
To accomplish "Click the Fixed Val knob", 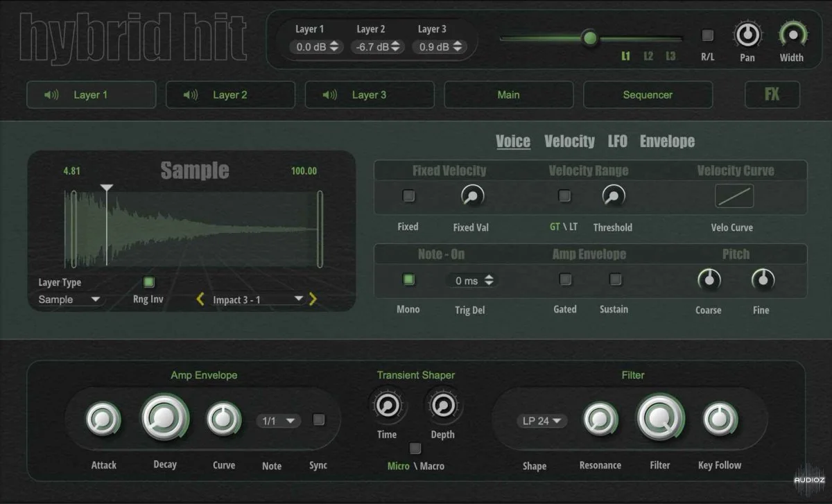I will point(472,197).
